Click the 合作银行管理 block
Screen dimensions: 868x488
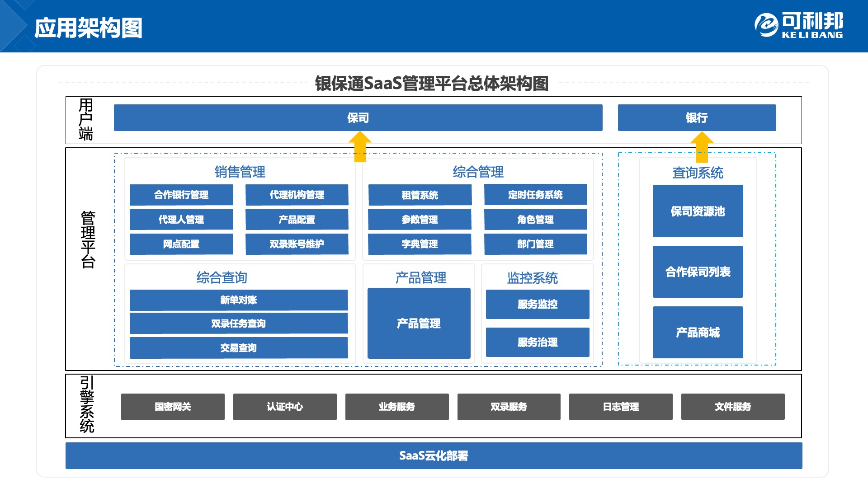(x=181, y=195)
